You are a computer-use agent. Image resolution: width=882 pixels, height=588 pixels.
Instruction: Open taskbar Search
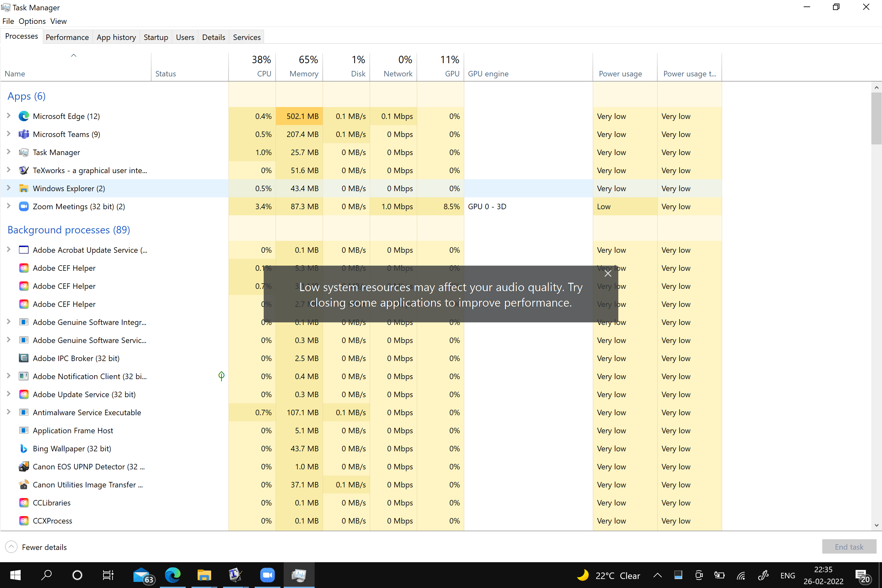click(x=46, y=575)
